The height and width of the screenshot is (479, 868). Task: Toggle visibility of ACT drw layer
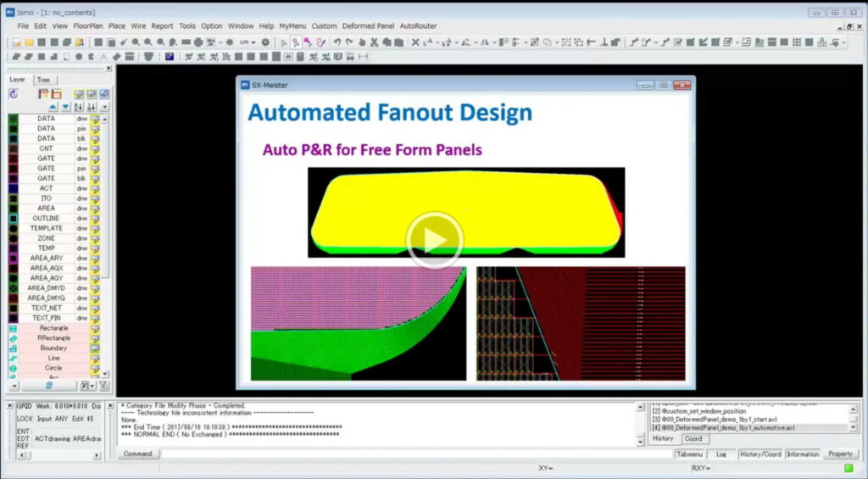[95, 188]
